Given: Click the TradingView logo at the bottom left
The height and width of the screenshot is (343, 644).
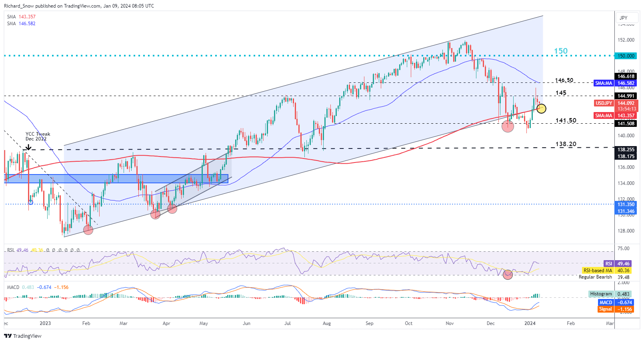Looking at the screenshot, I should (x=23, y=336).
